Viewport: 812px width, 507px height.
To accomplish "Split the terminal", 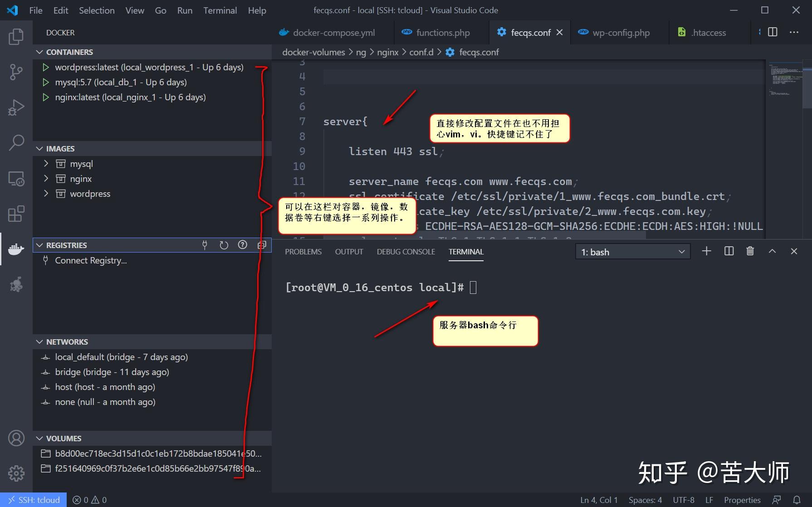I will click(729, 251).
